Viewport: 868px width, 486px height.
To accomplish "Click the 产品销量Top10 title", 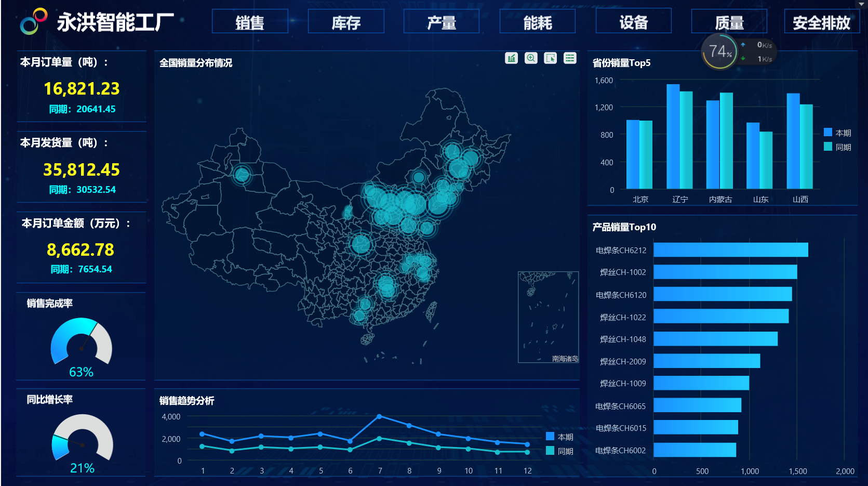I will [x=624, y=227].
